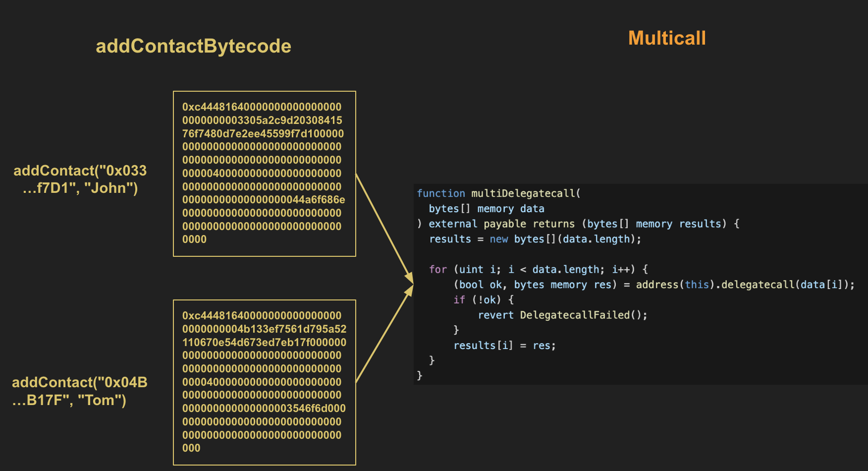
Task: Click the bytes[] memory data parameter
Action: pos(487,209)
